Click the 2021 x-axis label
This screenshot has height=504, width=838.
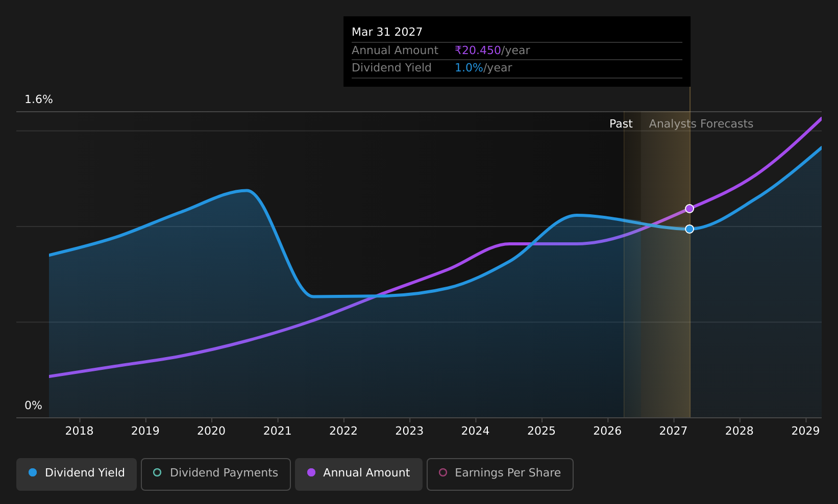point(278,431)
